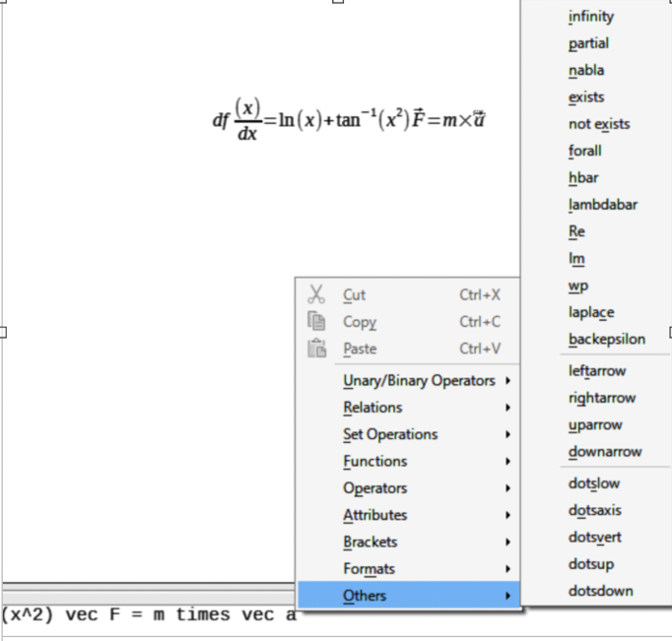Viewport: 672px width, 641px height.
Task: Open the Set Operations submenu
Action: [x=409, y=434]
